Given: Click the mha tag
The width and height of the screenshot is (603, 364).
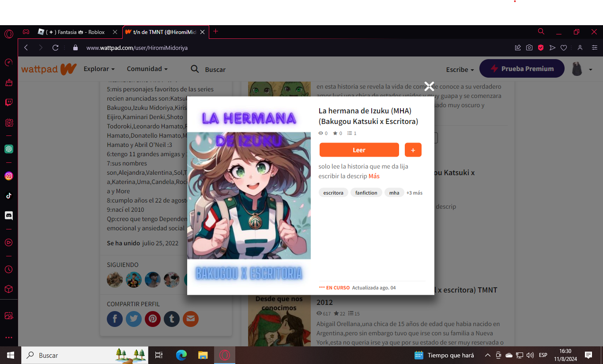Looking at the screenshot, I should (x=394, y=193).
